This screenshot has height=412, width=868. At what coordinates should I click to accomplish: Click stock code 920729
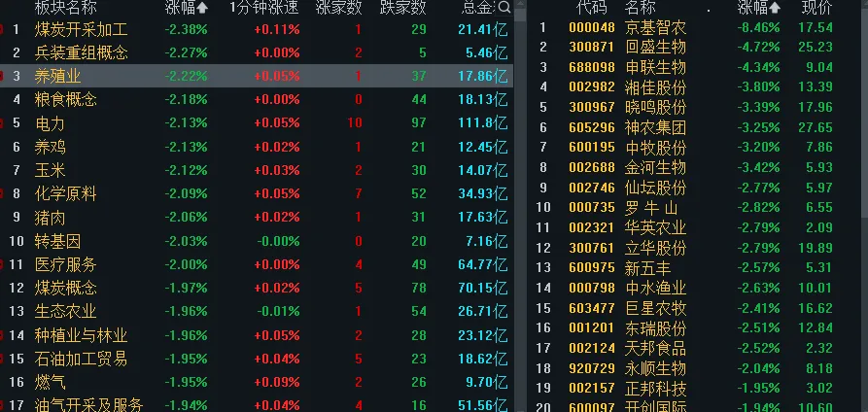592,368
